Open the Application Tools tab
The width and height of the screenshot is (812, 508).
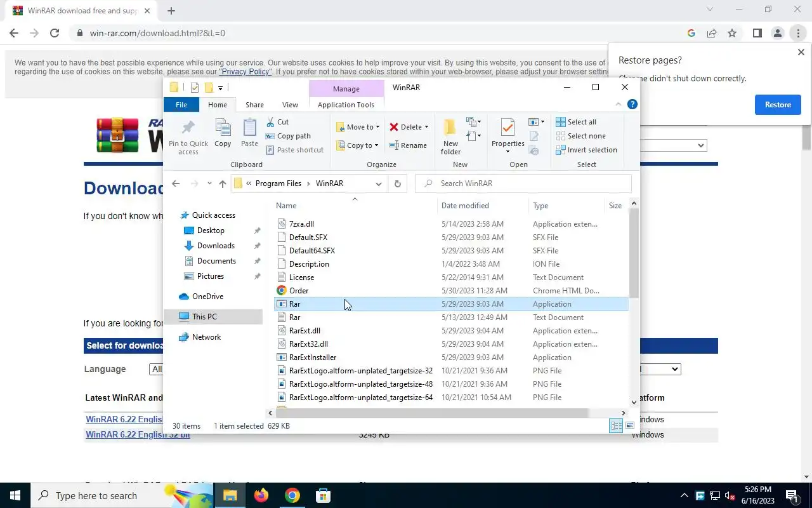346,105
